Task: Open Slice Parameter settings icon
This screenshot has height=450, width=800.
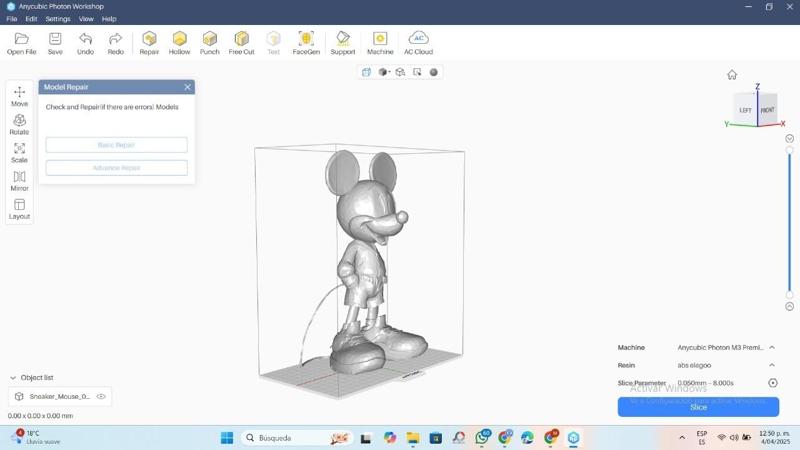Action: [x=773, y=383]
